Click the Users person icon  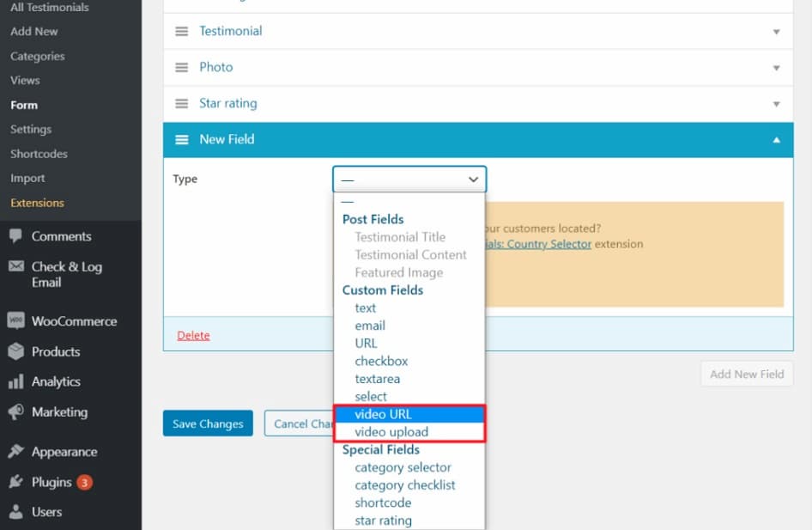point(16,512)
